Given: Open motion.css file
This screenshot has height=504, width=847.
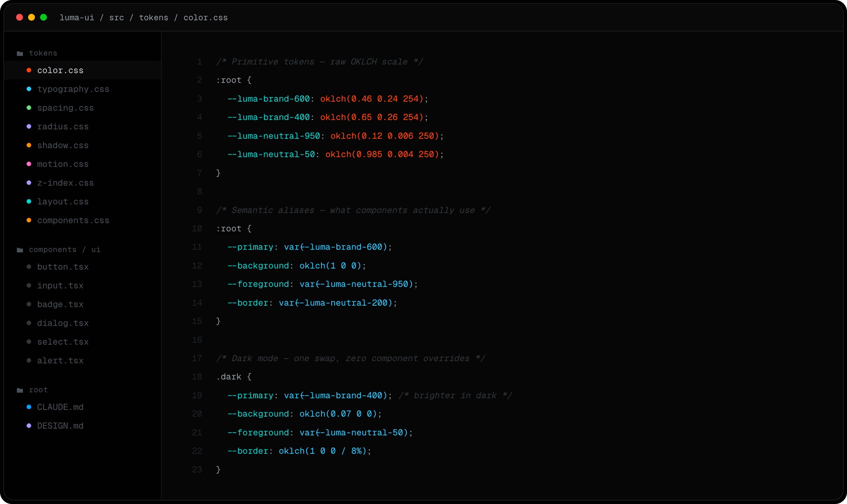Looking at the screenshot, I should point(83,164).
